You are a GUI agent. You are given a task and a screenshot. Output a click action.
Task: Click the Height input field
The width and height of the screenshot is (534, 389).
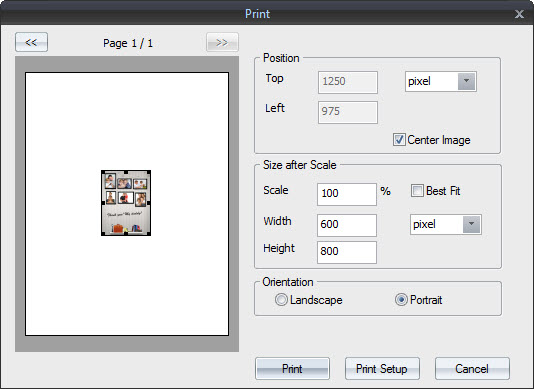tap(347, 252)
